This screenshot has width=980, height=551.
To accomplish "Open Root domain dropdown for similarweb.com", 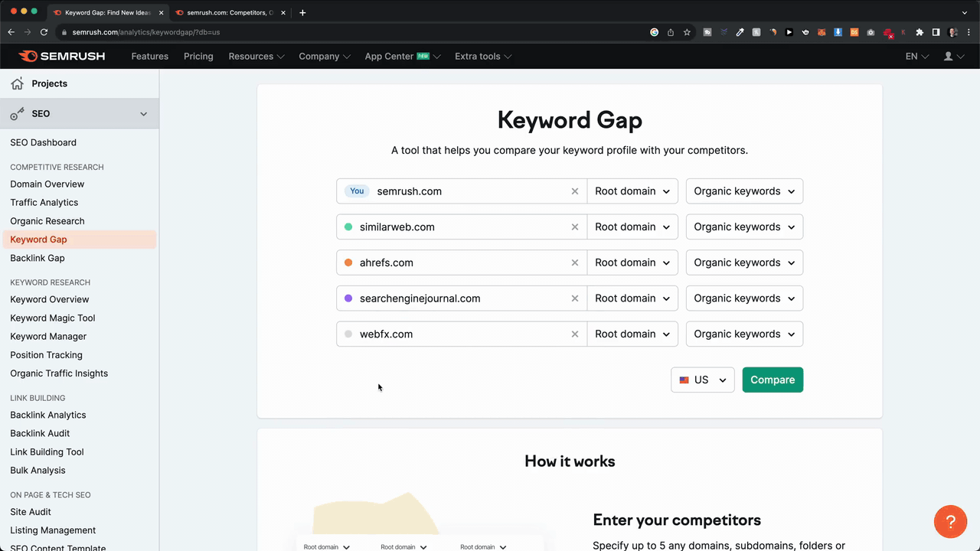I will (632, 227).
